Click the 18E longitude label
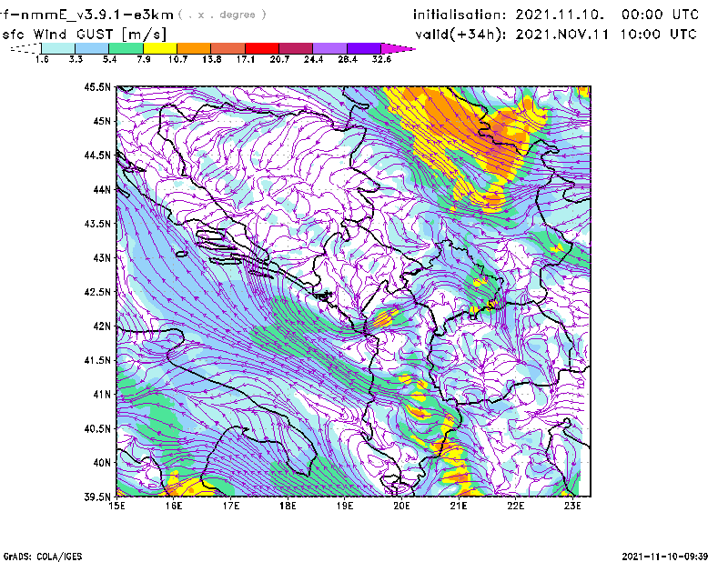The height and width of the screenshot is (562, 728). point(288,506)
